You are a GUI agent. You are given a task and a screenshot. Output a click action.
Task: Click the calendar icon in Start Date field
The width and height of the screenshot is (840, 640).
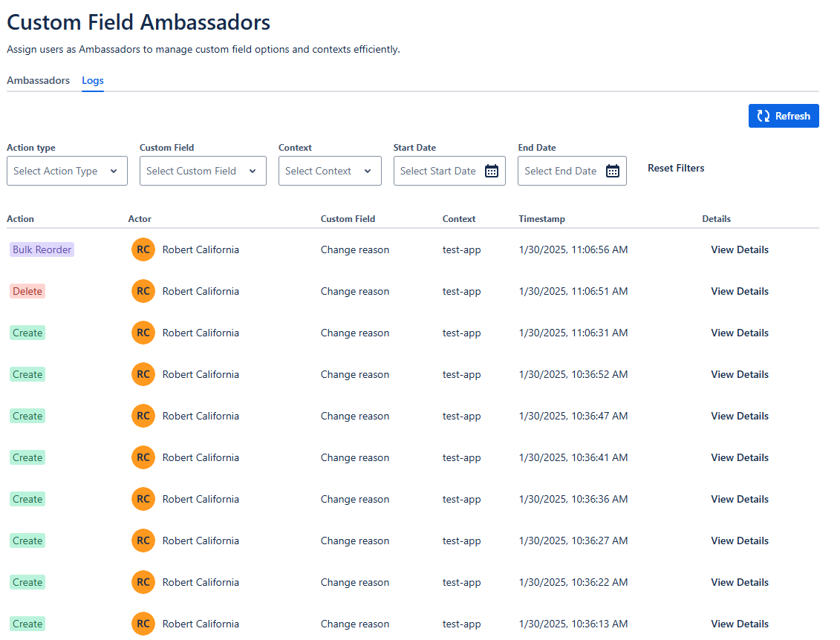(x=492, y=171)
